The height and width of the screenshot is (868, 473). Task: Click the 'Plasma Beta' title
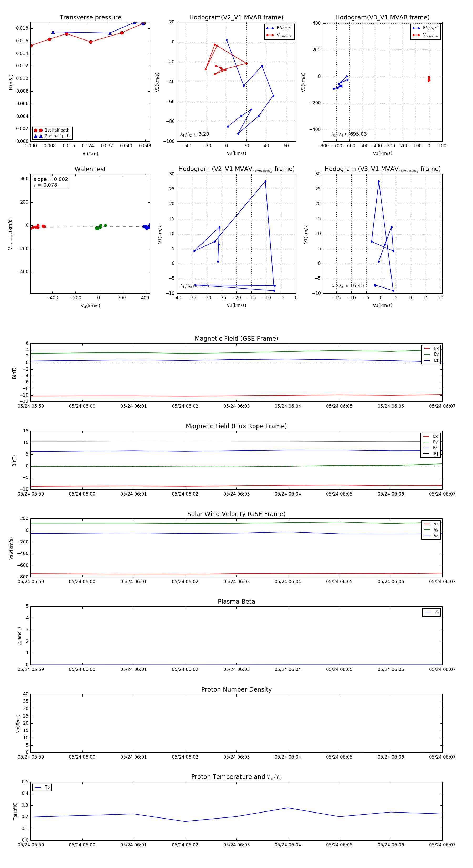click(236, 602)
